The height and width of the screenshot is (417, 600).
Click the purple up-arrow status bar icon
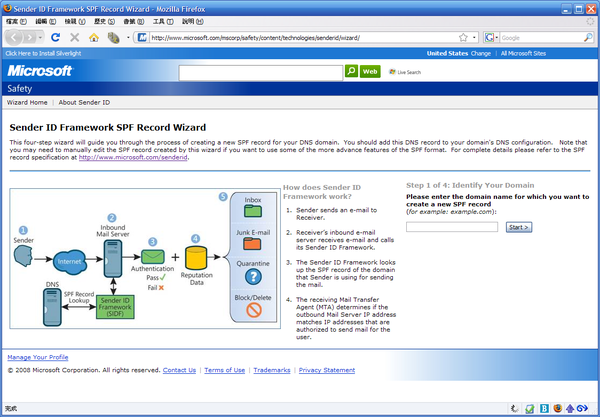pos(570,409)
